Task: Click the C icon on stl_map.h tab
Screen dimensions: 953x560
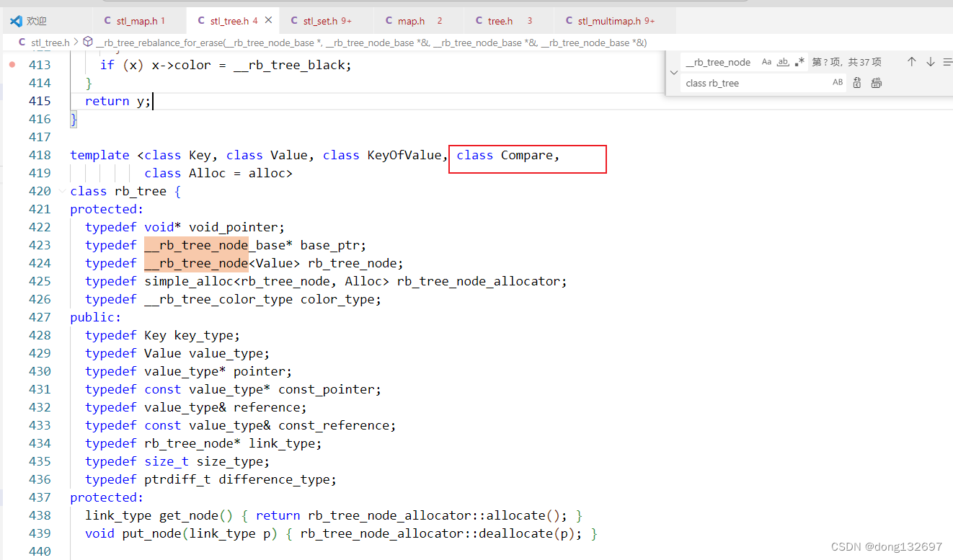Action: point(107,21)
